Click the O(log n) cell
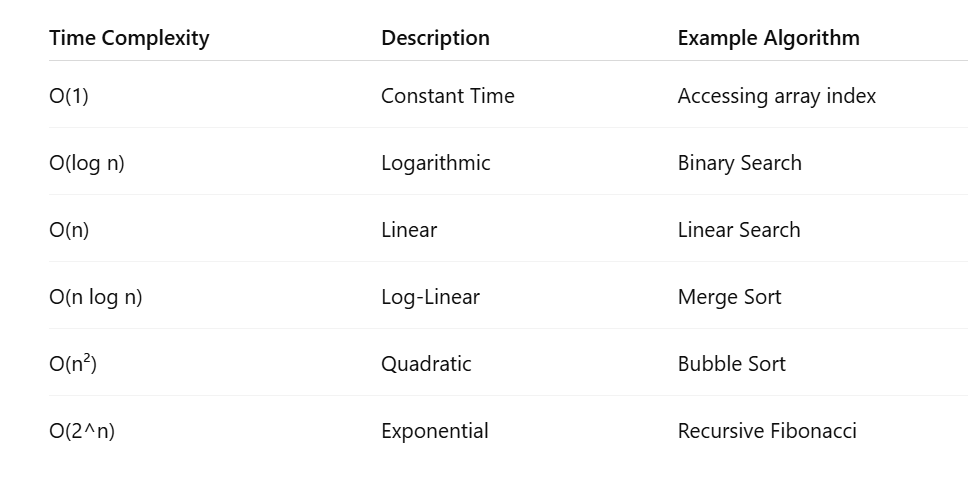968x483 pixels. click(x=87, y=163)
